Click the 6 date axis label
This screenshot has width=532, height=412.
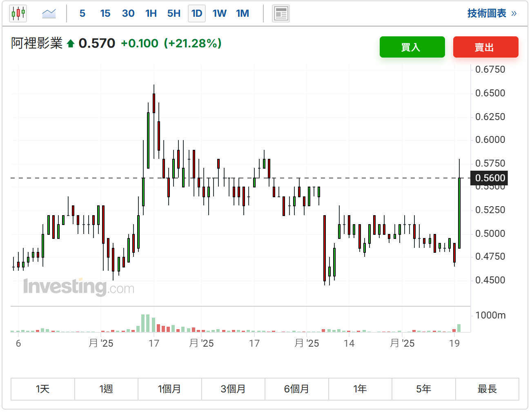click(18, 343)
